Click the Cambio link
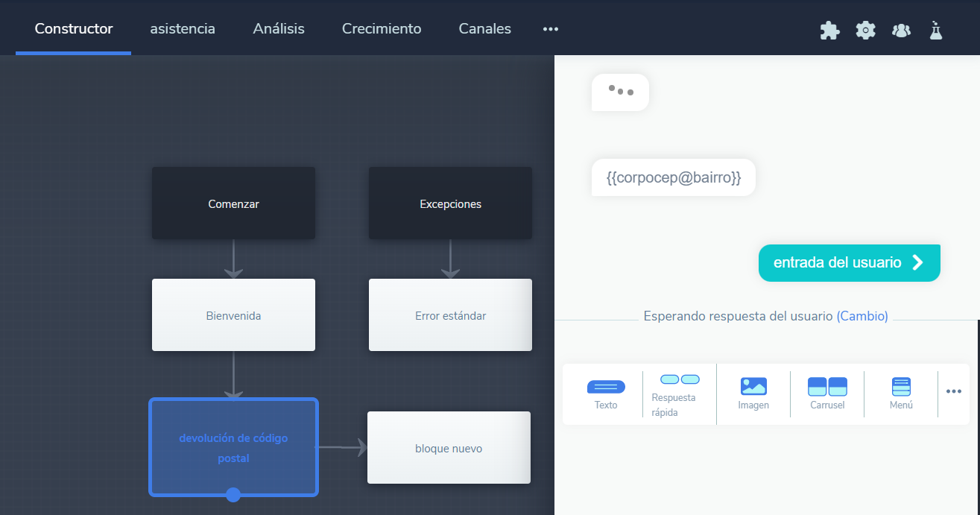Viewport: 980px width, 515px height. pos(862,316)
